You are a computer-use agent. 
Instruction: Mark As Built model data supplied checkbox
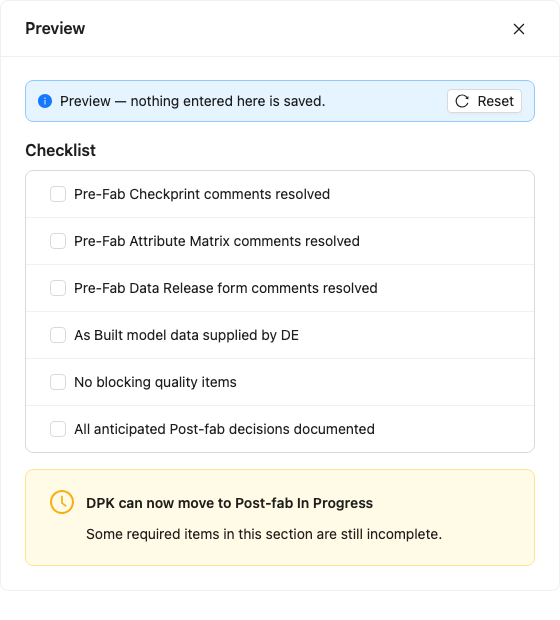click(x=58, y=335)
